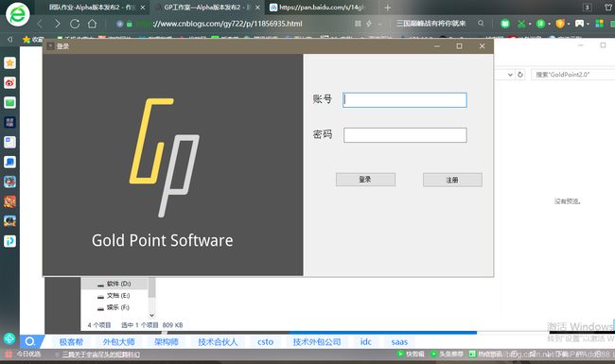Open the Favorites star in left sidebar

click(9, 62)
